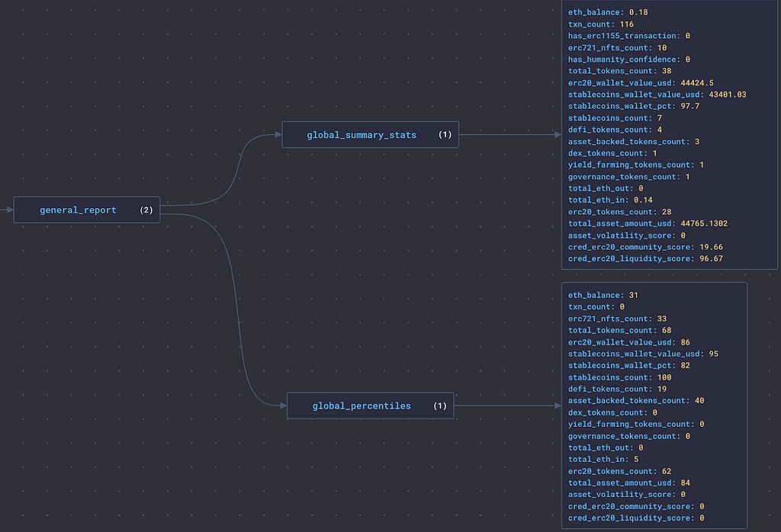
Task: Click 'eth_balance: 0.18' in the summary stats
Action: tap(608, 12)
